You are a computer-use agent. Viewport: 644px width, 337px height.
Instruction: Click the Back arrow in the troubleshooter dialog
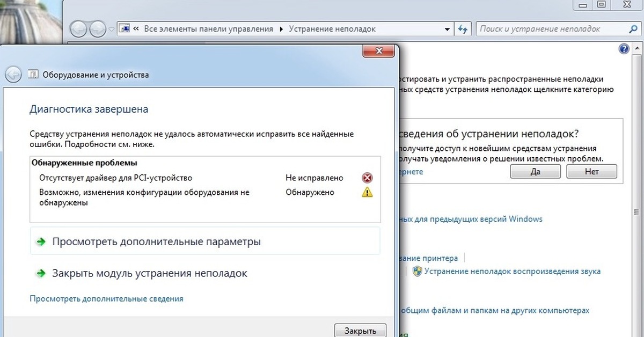13,75
